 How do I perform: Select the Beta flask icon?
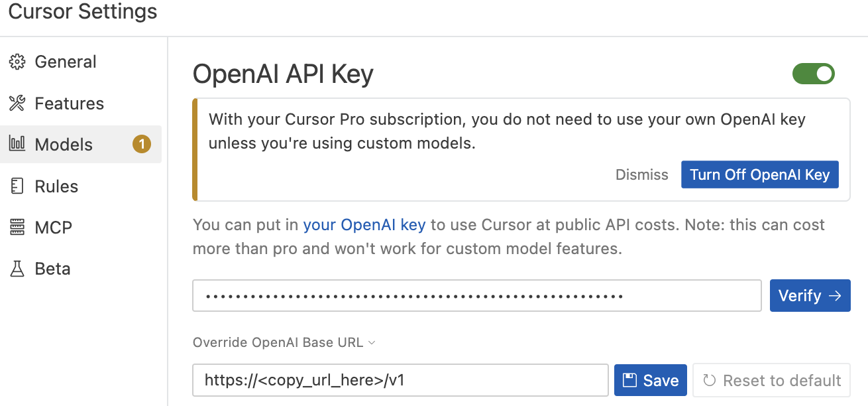[x=17, y=269]
